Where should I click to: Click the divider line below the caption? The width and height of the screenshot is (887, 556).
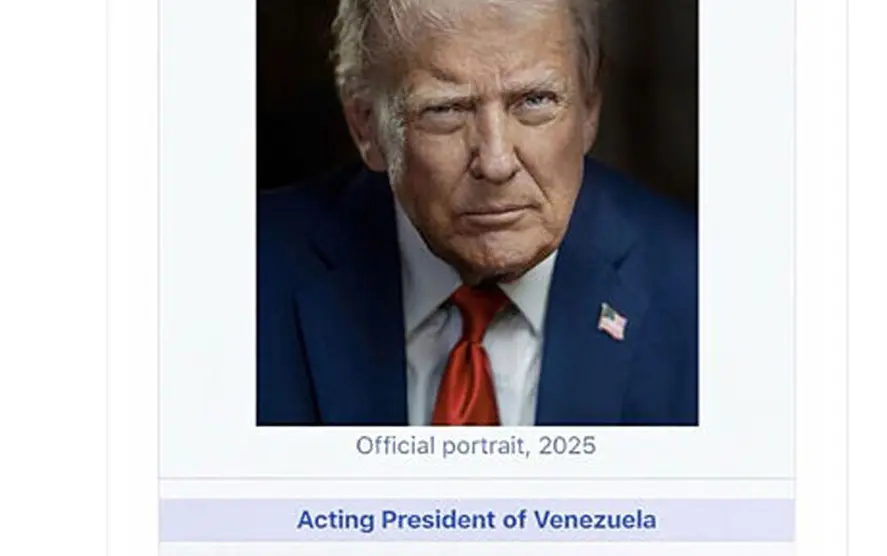pos(477,479)
